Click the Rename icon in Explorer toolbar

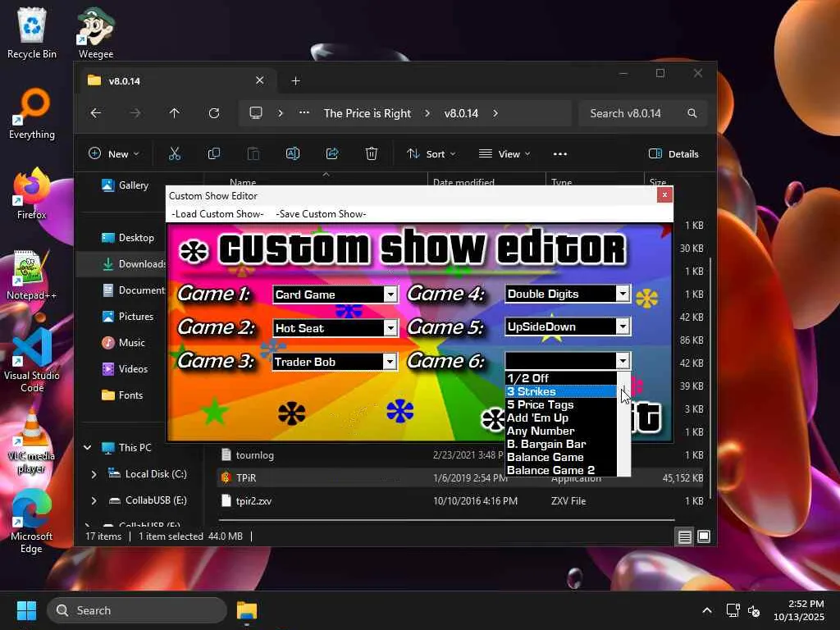[293, 153]
